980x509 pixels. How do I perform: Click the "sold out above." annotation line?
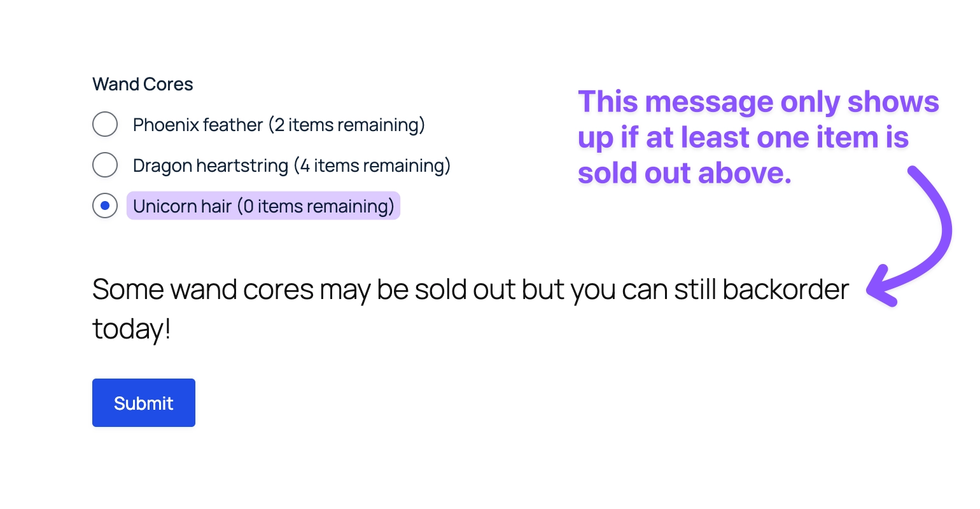pos(684,173)
